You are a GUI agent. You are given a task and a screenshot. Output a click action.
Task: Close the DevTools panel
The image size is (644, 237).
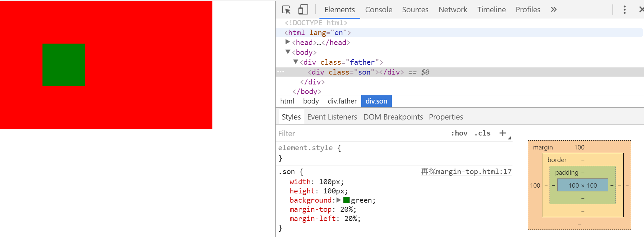[641, 10]
